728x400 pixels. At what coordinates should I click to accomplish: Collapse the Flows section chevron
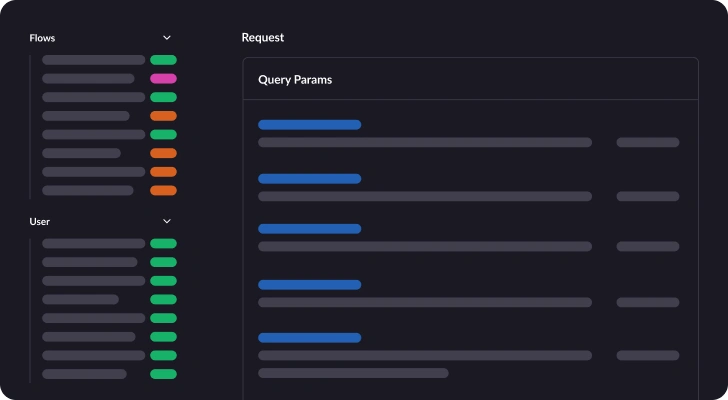coord(167,38)
